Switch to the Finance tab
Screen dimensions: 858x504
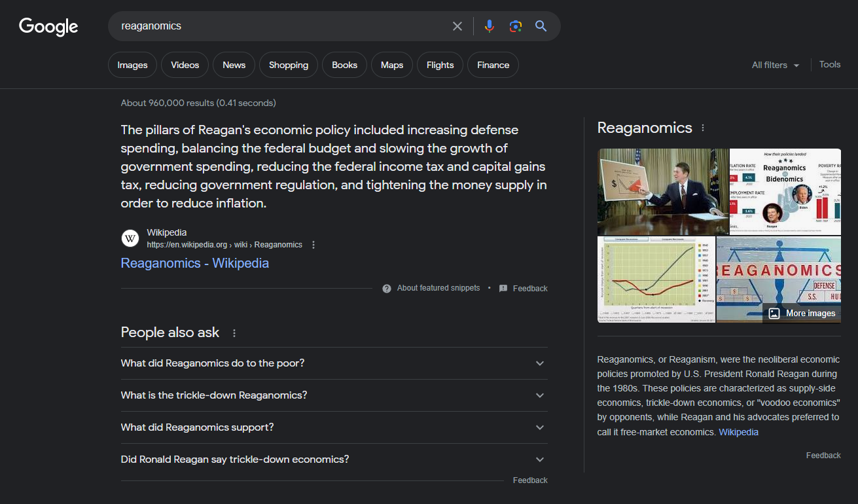click(493, 65)
